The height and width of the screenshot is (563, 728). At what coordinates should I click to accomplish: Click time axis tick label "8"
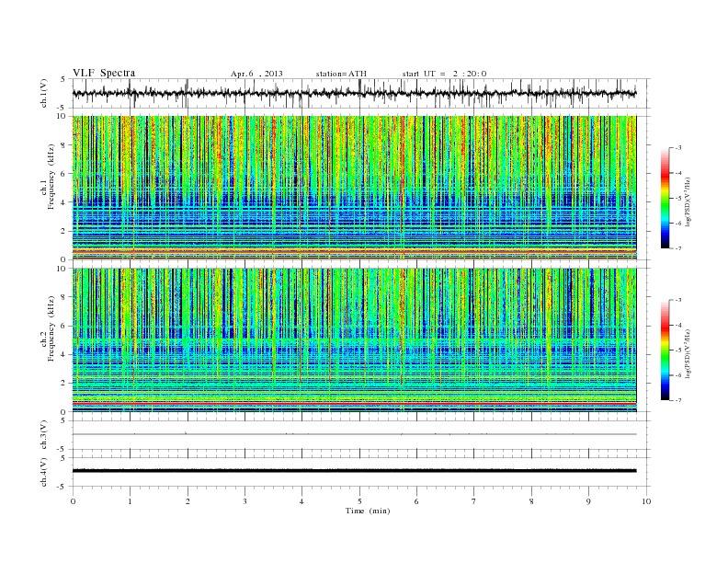(531, 501)
